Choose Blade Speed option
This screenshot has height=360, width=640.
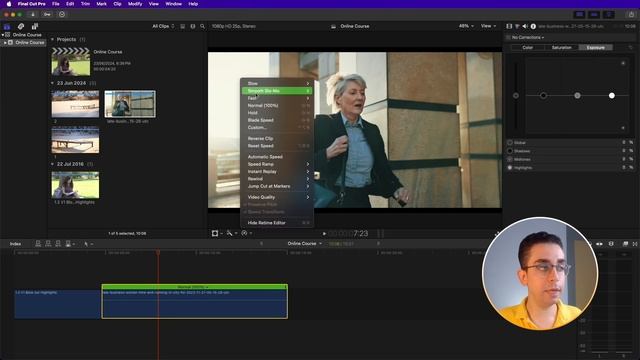(x=277, y=120)
